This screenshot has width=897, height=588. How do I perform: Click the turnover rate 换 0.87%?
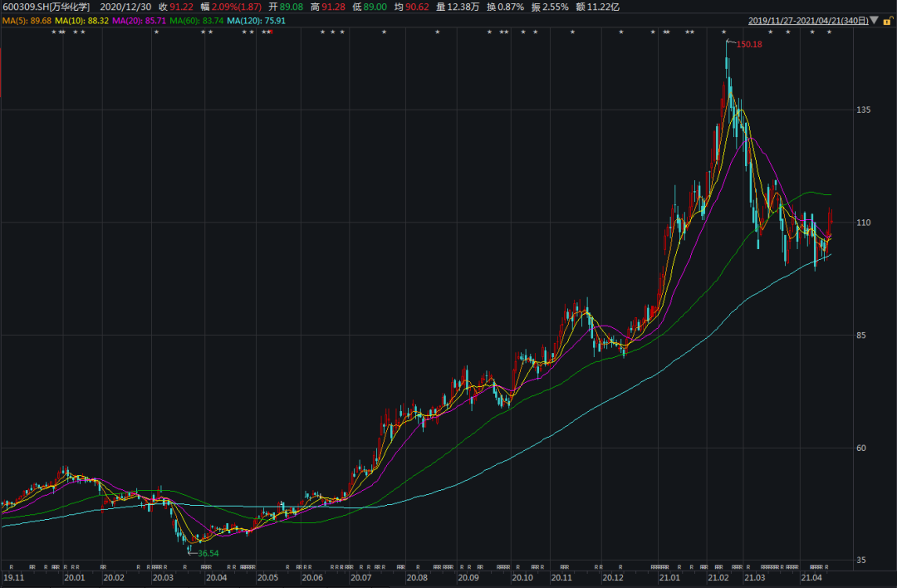tap(505, 7)
